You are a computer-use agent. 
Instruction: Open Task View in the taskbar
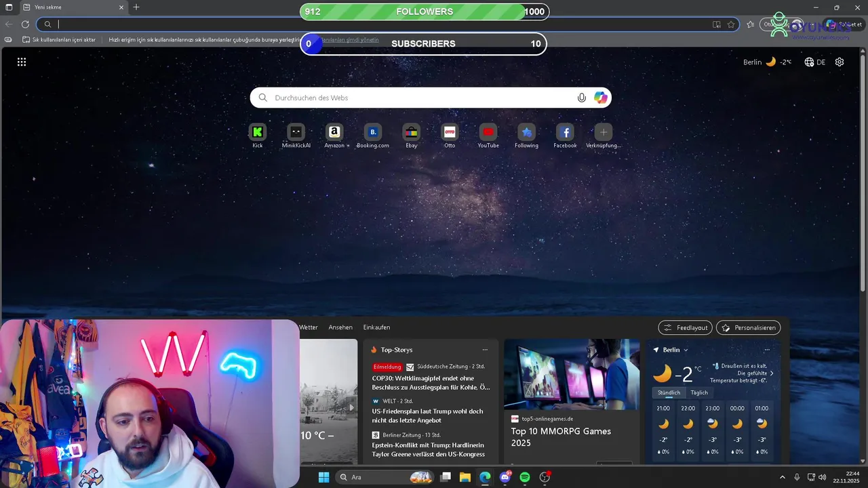click(x=446, y=477)
